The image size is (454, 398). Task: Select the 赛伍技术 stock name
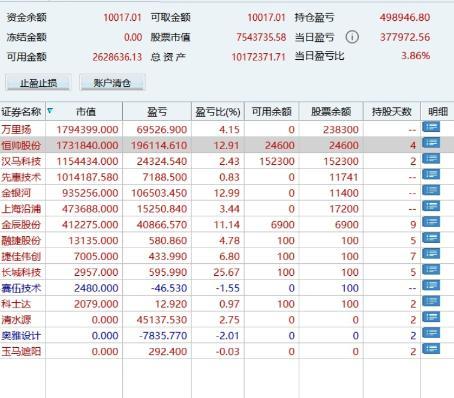coord(21,288)
